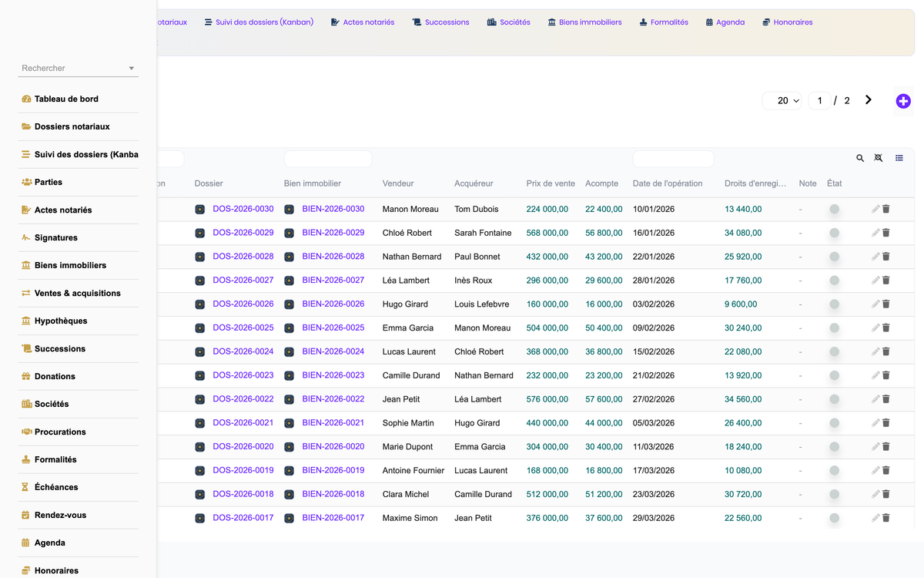Image resolution: width=924 pixels, height=578 pixels.
Task: Open the column list view icon
Action: pos(899,158)
